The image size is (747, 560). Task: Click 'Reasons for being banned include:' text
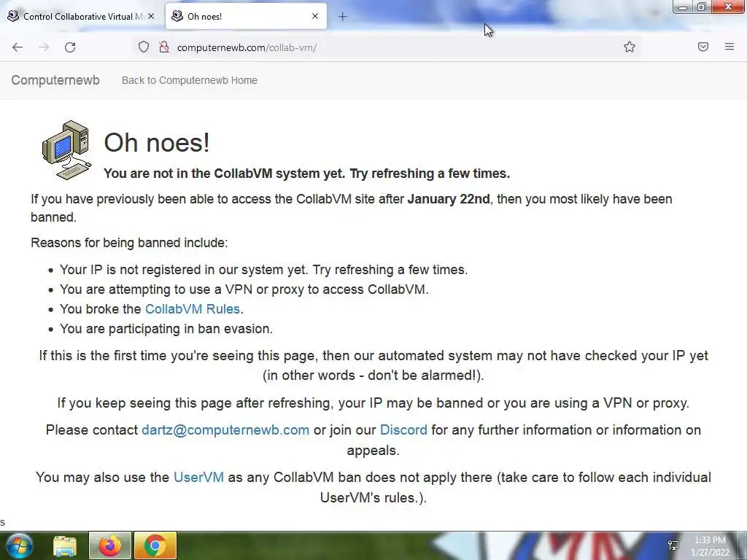tap(129, 243)
